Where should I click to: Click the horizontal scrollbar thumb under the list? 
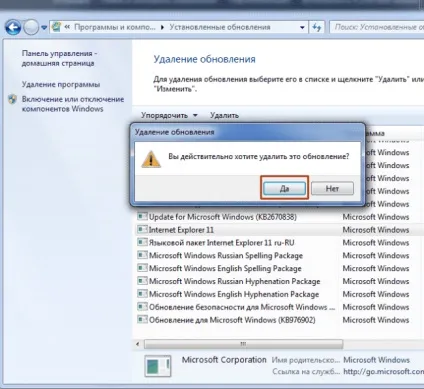coord(243,344)
